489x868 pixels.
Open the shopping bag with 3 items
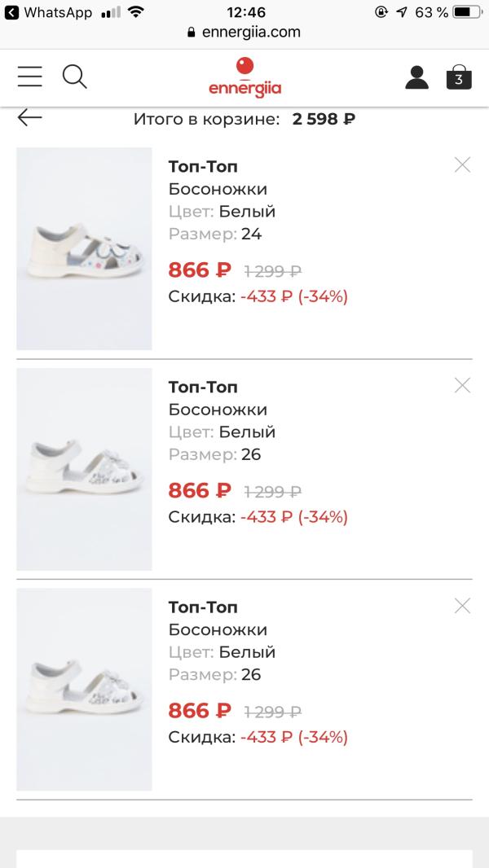pos(459,77)
